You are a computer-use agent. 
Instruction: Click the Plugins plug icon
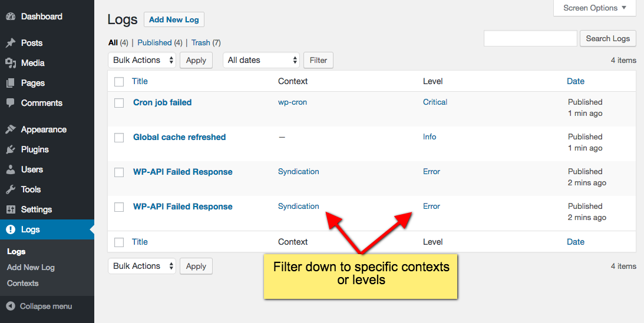[11, 149]
